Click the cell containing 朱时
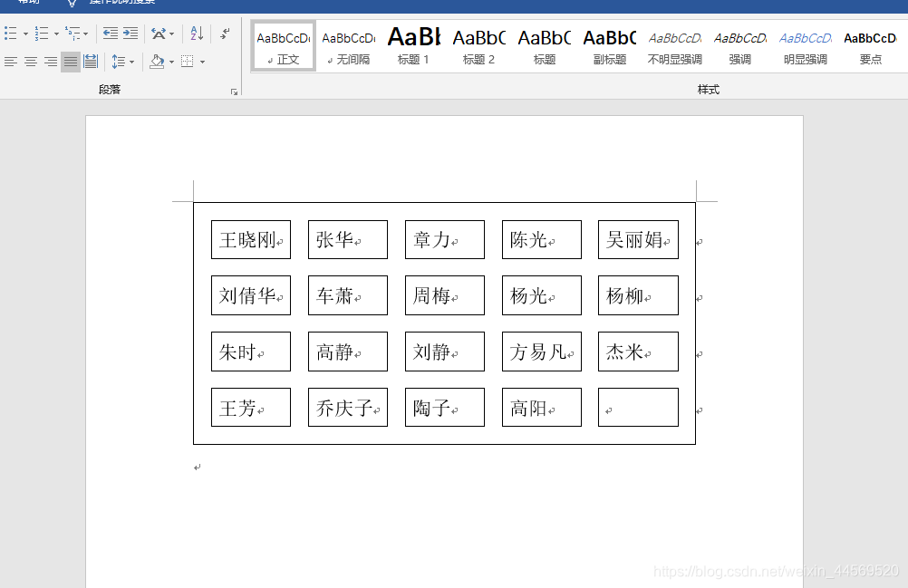The height and width of the screenshot is (588, 908). point(251,352)
